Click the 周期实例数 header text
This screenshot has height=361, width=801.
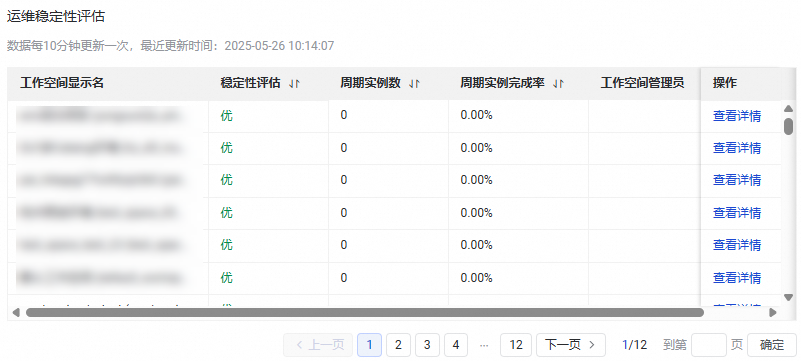pos(370,83)
